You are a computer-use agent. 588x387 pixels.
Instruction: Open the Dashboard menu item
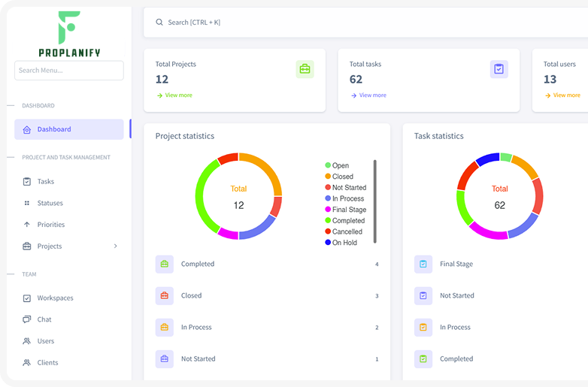point(68,129)
